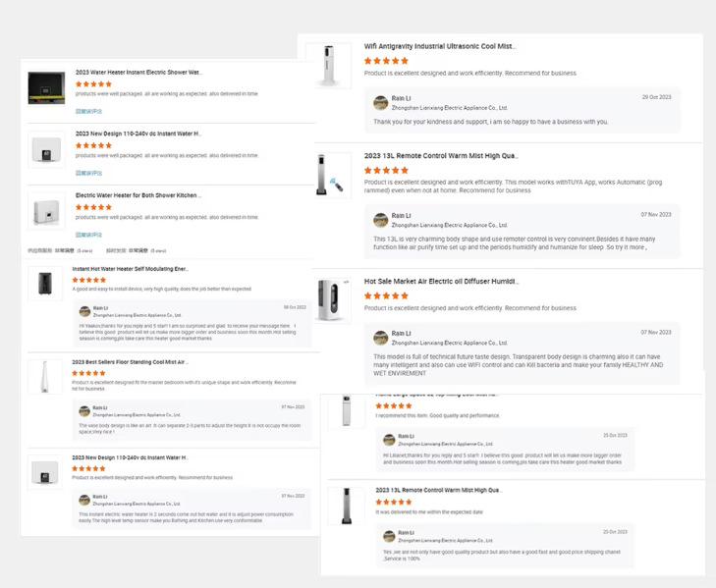Click the Hot Sale Market Air Diffuser product image

point(328,300)
